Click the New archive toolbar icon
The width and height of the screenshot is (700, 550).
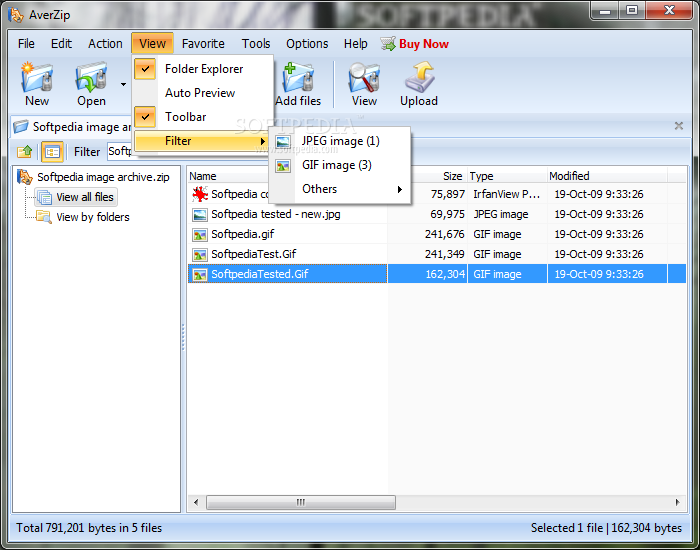click(x=37, y=77)
